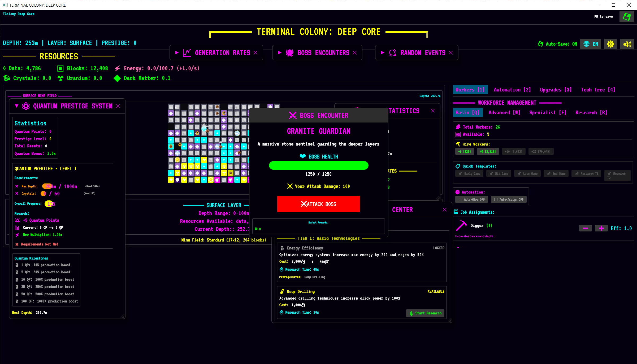
Task: Close the Quantum Prestige System panel
Action: (118, 106)
